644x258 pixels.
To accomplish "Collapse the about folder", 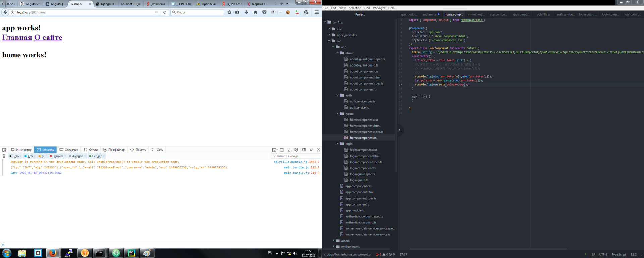I will pyautogui.click(x=338, y=53).
